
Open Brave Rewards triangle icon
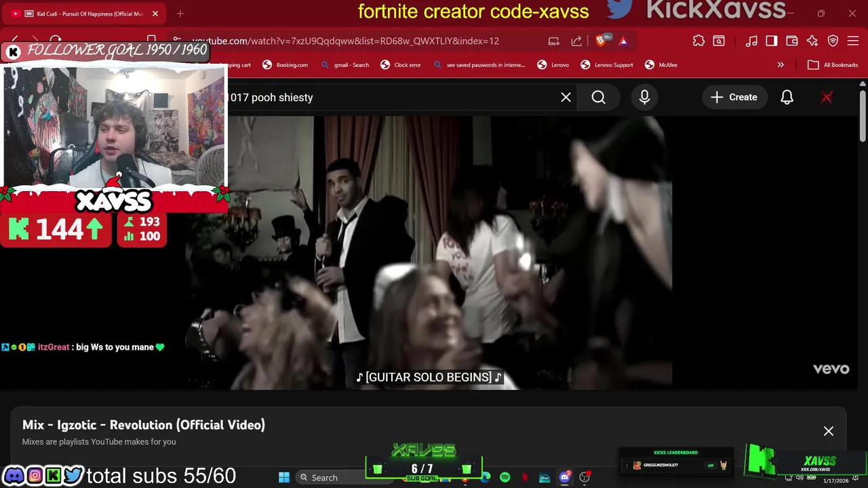[623, 41]
